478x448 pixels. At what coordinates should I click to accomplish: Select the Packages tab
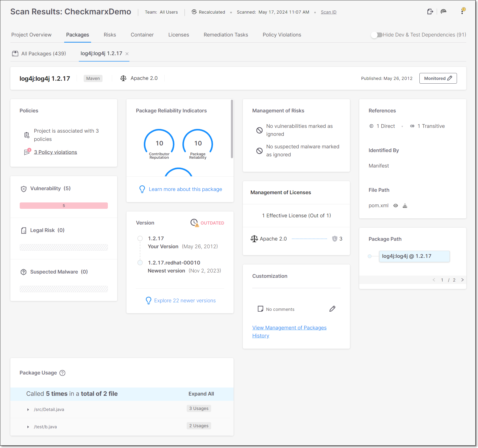click(77, 35)
